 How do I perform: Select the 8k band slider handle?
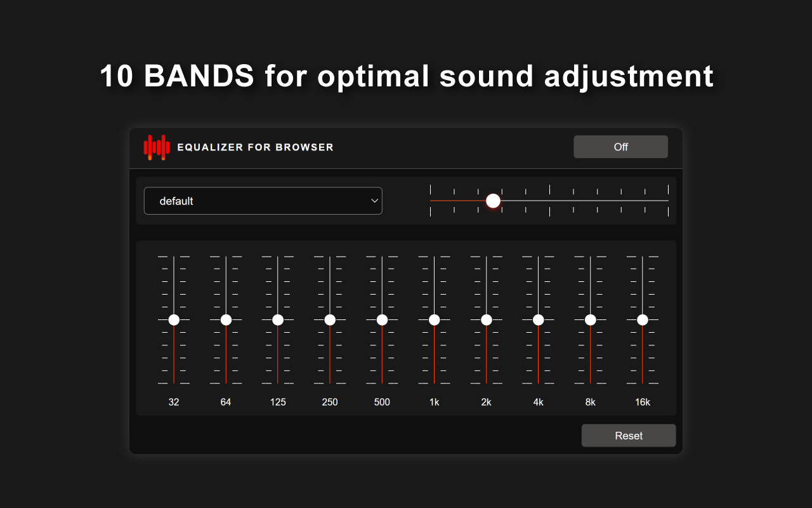tap(590, 320)
